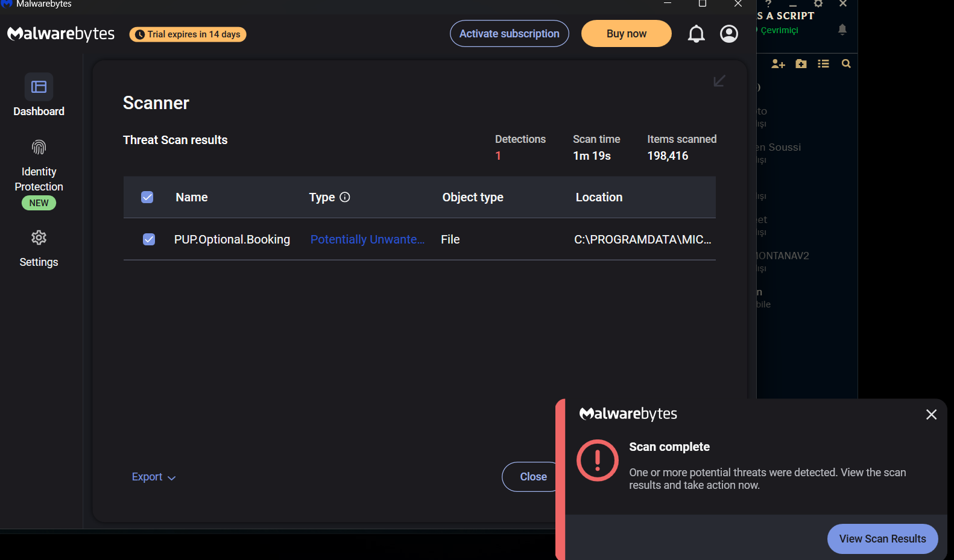This screenshot has height=560, width=954.
Task: Open the settings gear in chat window
Action: pos(818,4)
